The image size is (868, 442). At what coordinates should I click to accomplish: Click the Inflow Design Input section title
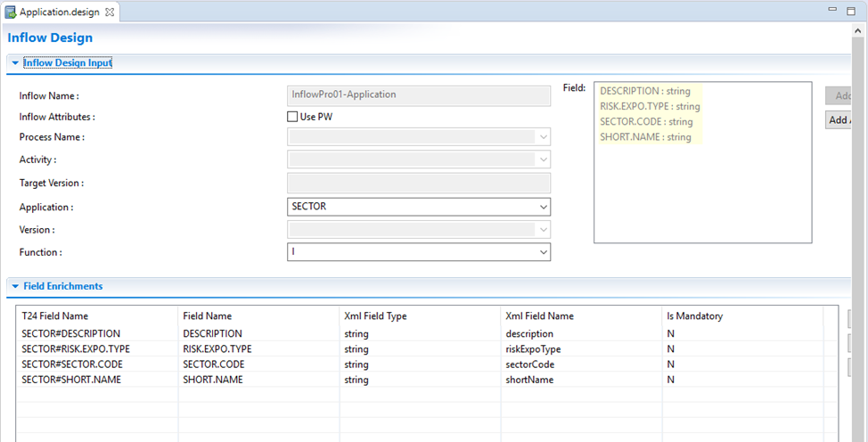click(67, 63)
